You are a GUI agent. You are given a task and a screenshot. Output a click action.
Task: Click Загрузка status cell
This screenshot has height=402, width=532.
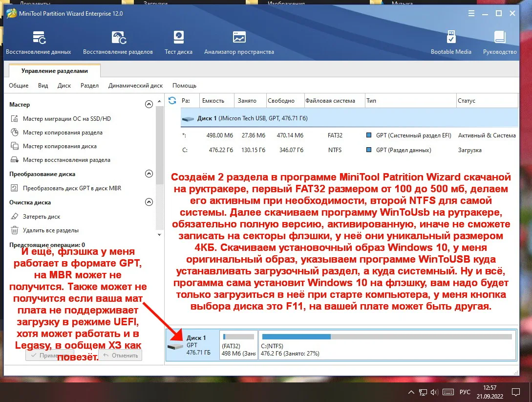[469, 150]
